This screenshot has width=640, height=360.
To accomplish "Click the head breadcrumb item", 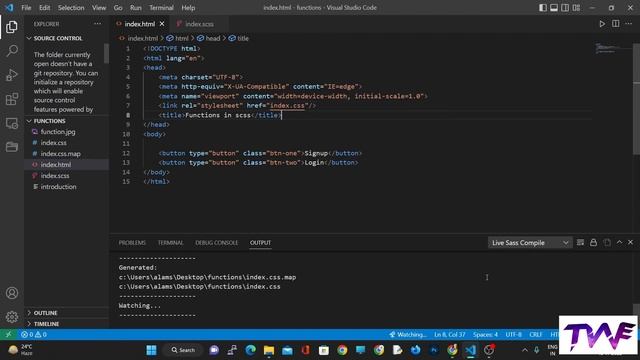I will [x=209, y=38].
